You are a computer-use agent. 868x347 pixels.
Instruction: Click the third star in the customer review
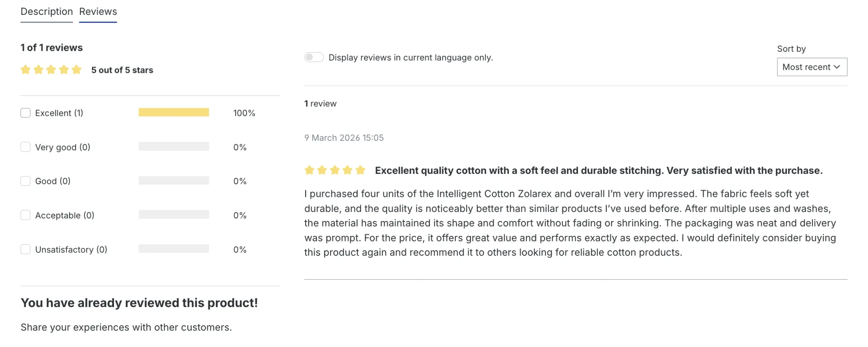pyautogui.click(x=335, y=171)
